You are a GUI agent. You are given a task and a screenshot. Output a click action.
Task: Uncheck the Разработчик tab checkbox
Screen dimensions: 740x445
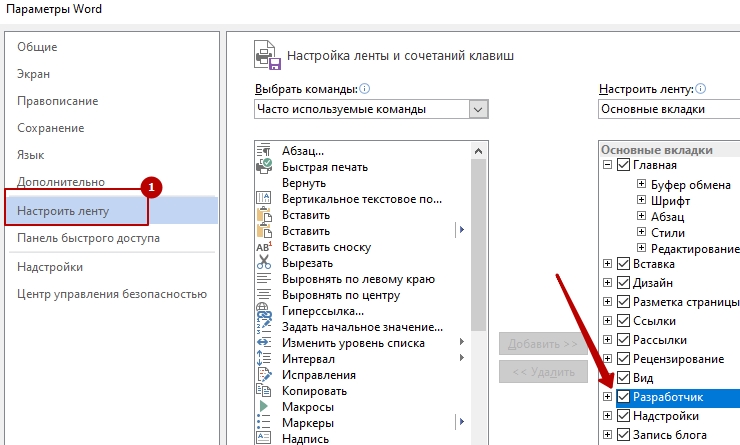coord(624,397)
